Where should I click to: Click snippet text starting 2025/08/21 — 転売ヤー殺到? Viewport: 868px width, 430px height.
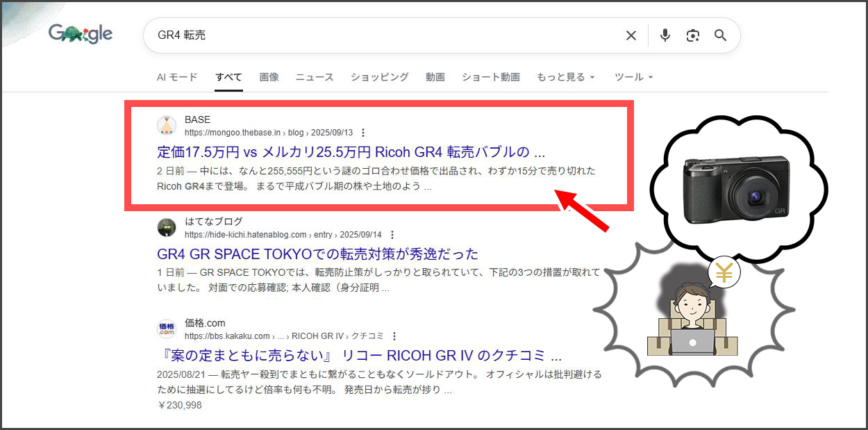379,382
